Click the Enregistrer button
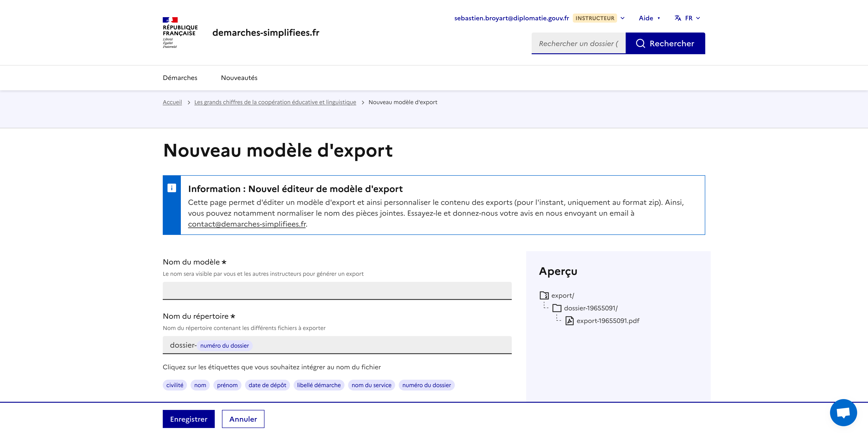This screenshot has width=868, height=435. click(x=188, y=419)
